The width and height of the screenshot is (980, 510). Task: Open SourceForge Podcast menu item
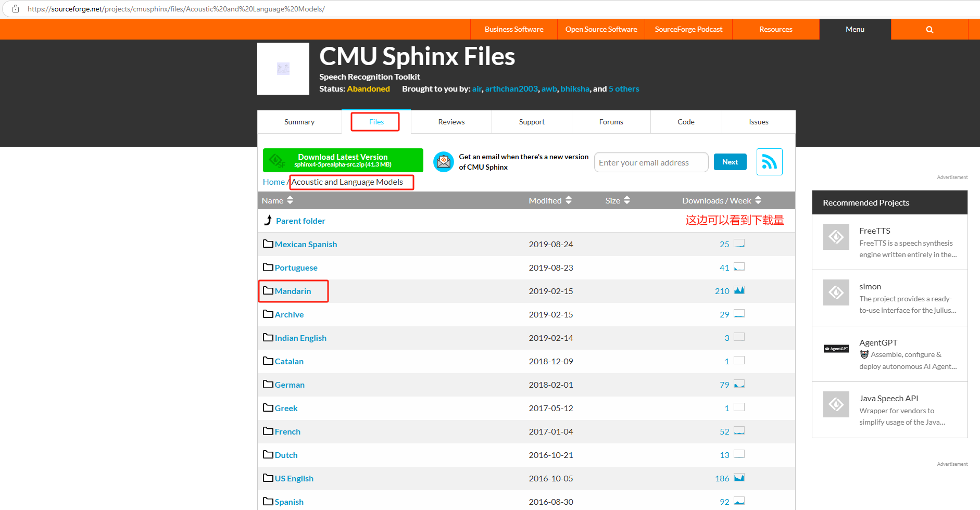[688, 30]
